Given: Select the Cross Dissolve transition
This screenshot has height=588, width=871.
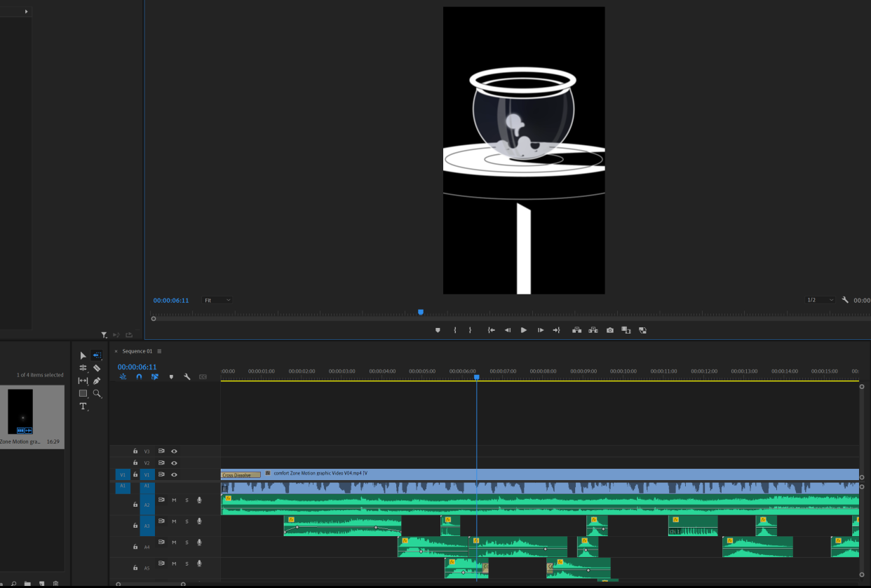Looking at the screenshot, I should tap(241, 475).
